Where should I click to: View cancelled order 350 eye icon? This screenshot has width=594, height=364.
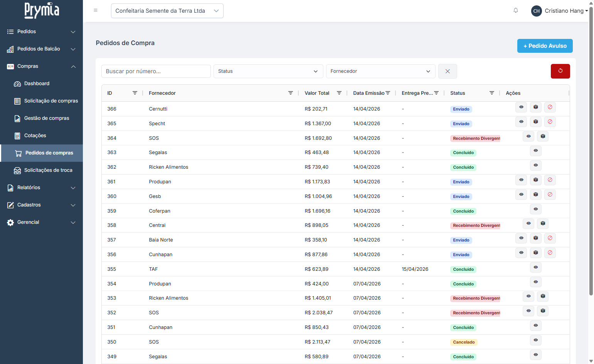pos(535,340)
